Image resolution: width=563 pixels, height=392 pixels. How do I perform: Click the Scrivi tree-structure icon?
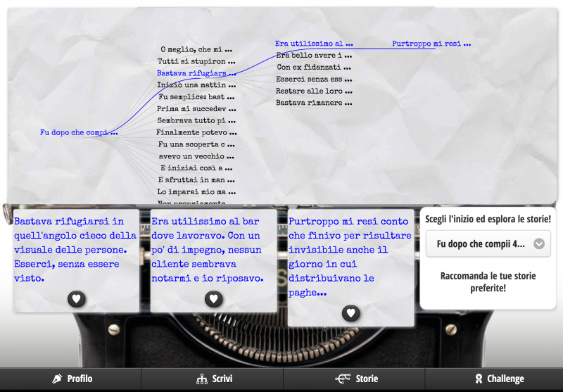click(x=201, y=379)
